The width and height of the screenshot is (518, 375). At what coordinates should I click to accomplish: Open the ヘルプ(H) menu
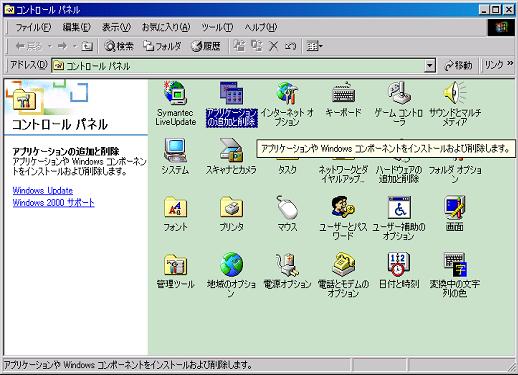pos(261,27)
